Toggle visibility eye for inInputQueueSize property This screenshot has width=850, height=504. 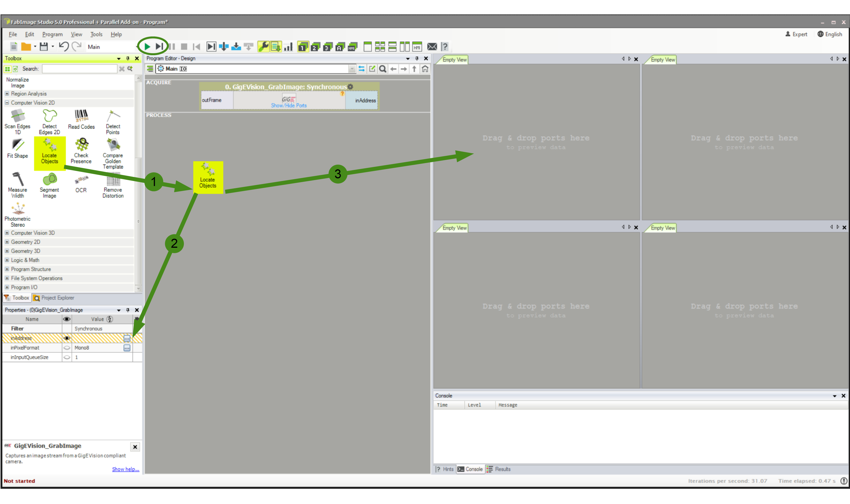pyautogui.click(x=67, y=357)
